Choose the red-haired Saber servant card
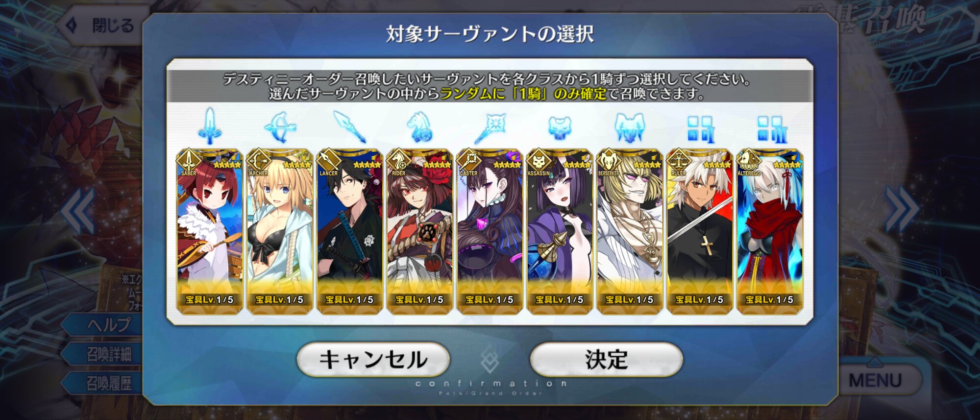Viewport: 980px width, 420px height. pyautogui.click(x=210, y=231)
